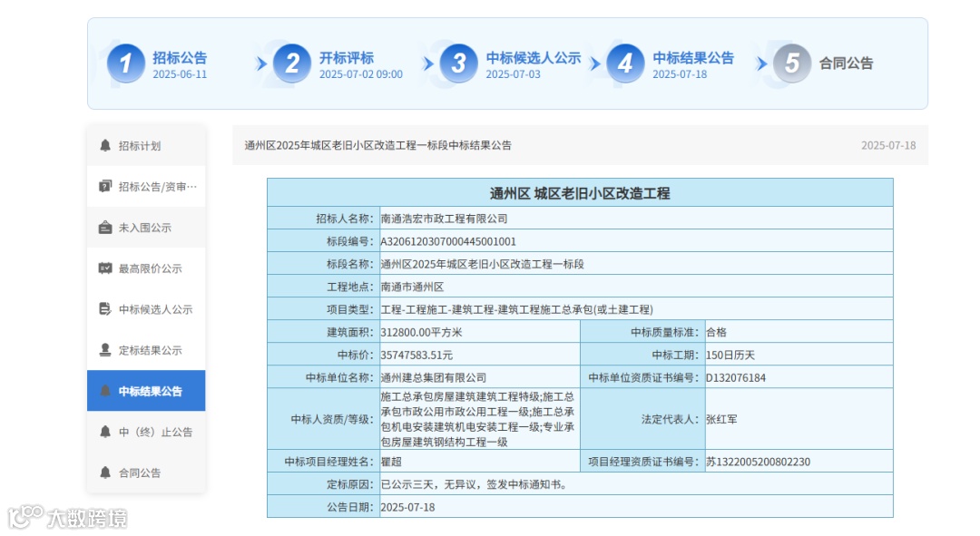The image size is (980, 536).
Task: Click the bell icon beside 合同公告 in sidebar
Action: [105, 473]
